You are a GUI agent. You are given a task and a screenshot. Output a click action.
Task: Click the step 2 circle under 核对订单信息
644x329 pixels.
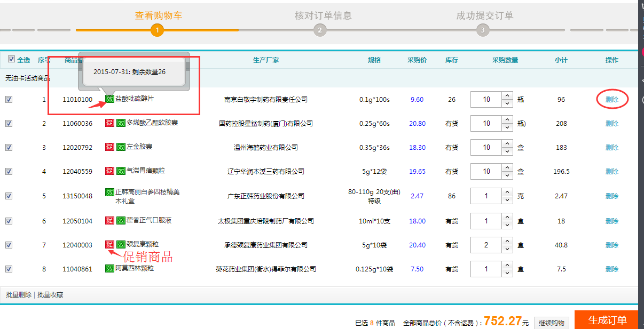pyautogui.click(x=320, y=30)
